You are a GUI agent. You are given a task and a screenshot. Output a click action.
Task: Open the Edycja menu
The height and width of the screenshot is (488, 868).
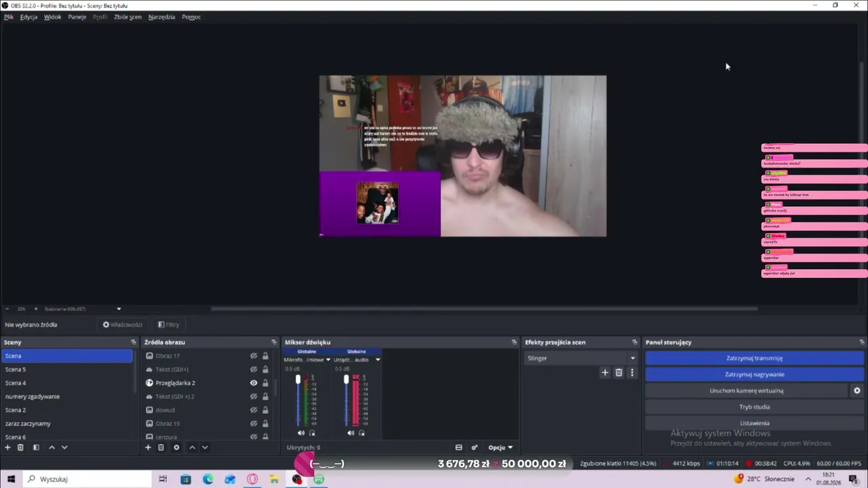tap(28, 17)
